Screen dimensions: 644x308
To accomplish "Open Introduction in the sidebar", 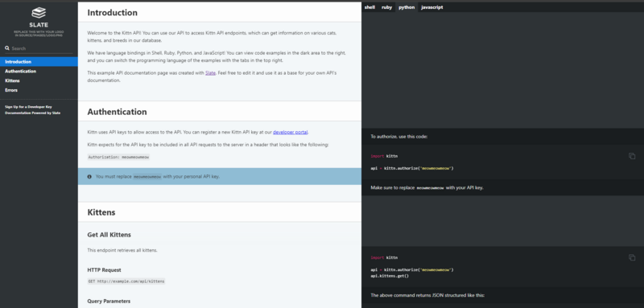I will [x=39, y=62].
